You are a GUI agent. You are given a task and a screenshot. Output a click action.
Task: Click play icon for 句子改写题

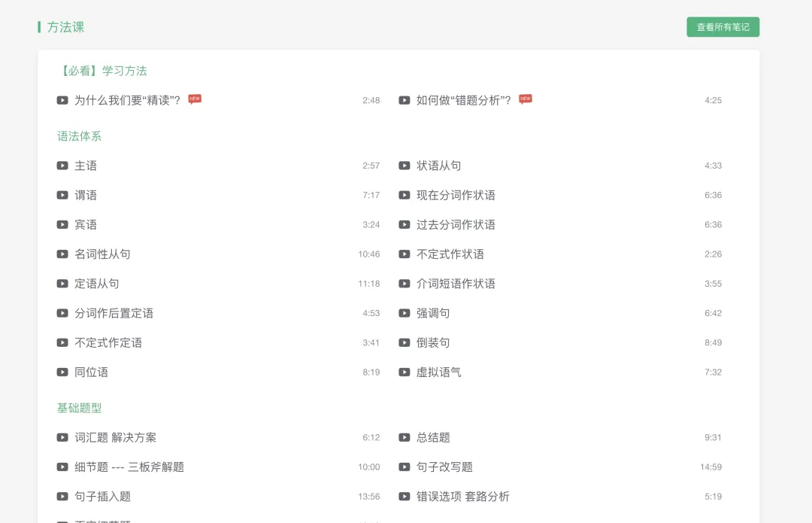404,467
